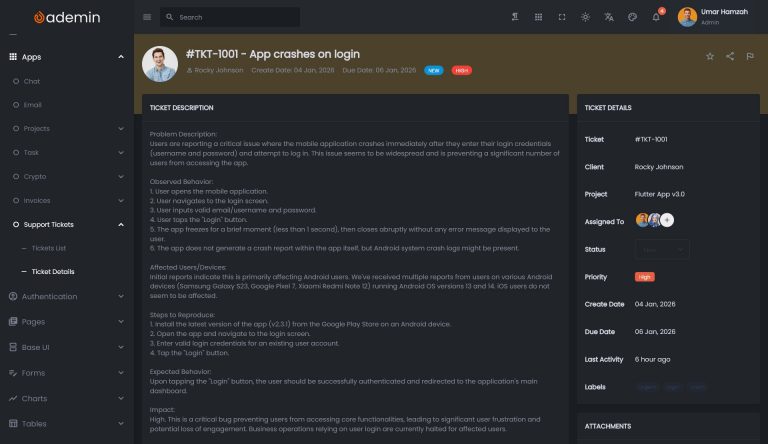
Task: Click the TICKET DESCRIPTION heading
Action: click(x=181, y=108)
